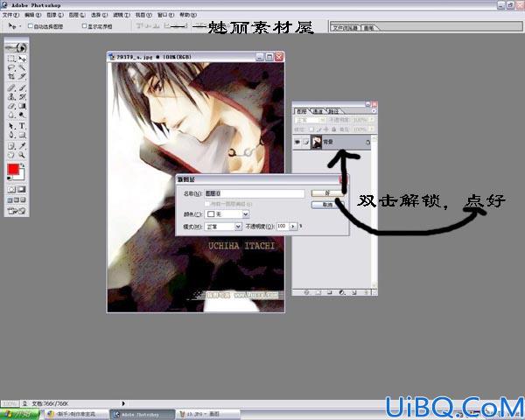The image size is (525, 420).
Task: Select the Shape tool
Action: click(x=22, y=135)
